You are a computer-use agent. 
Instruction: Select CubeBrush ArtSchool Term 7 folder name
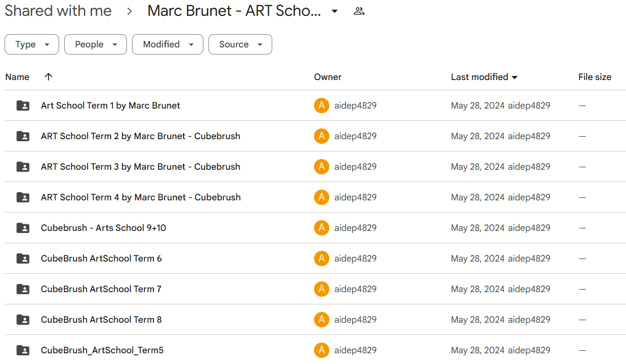101,289
